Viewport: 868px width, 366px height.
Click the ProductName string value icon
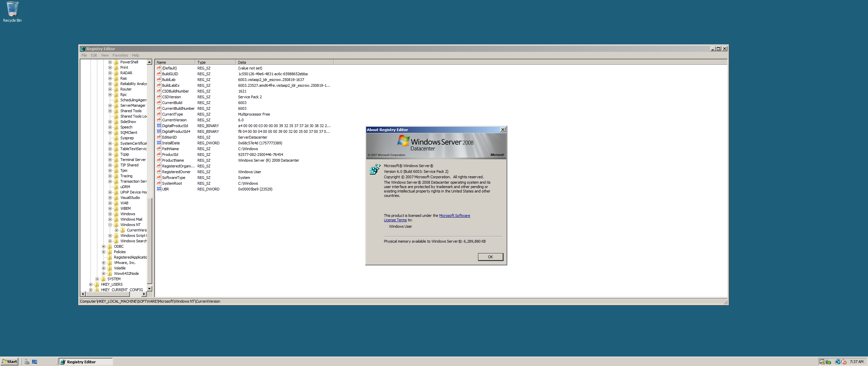tap(159, 160)
